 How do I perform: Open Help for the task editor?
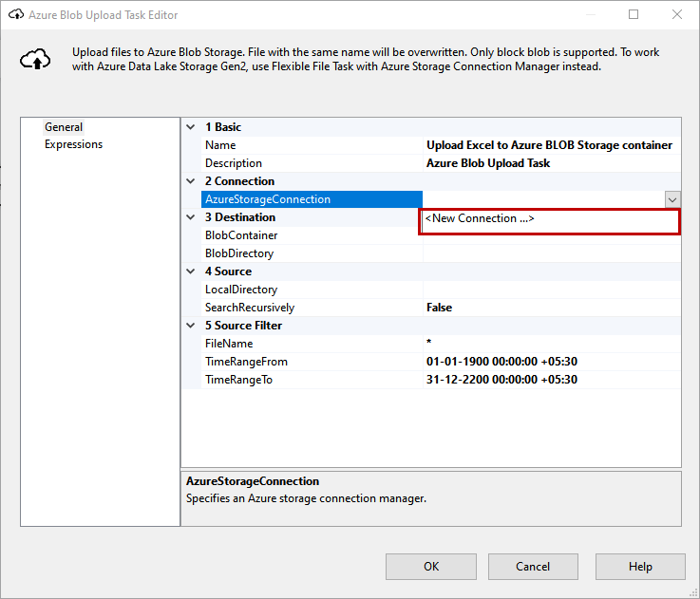pyautogui.click(x=640, y=567)
